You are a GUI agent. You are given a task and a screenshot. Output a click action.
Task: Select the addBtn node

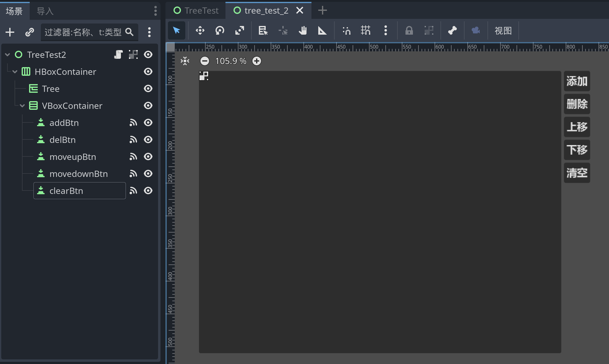(64, 123)
